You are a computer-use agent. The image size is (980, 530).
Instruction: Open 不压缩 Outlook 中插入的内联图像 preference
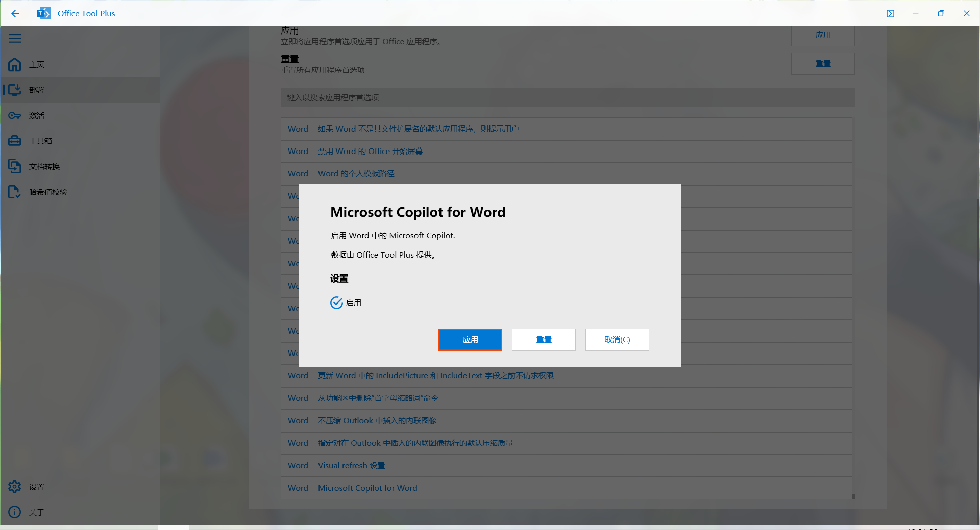[567, 421]
